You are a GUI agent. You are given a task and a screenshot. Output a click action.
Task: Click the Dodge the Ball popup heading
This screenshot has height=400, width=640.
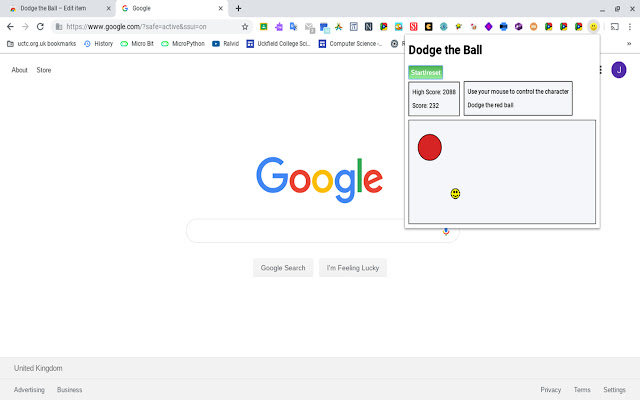445,50
